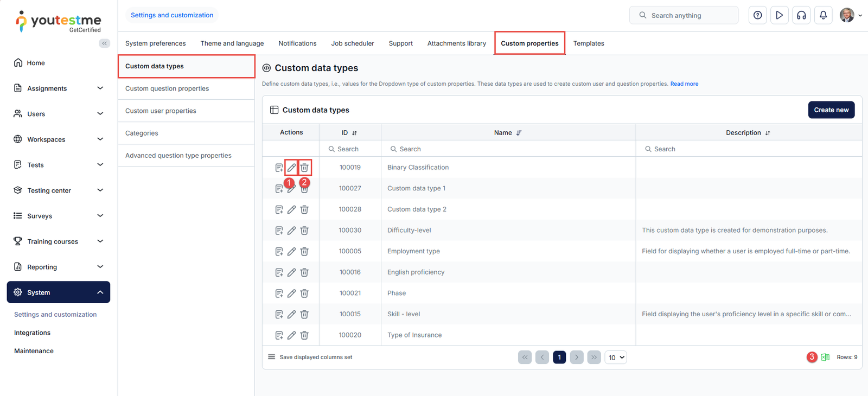Open the rows per page dropdown
The height and width of the screenshot is (396, 868).
[616, 357]
